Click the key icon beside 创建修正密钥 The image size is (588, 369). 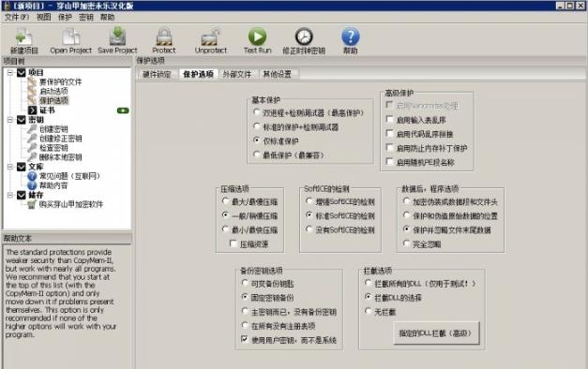[x=32, y=139]
